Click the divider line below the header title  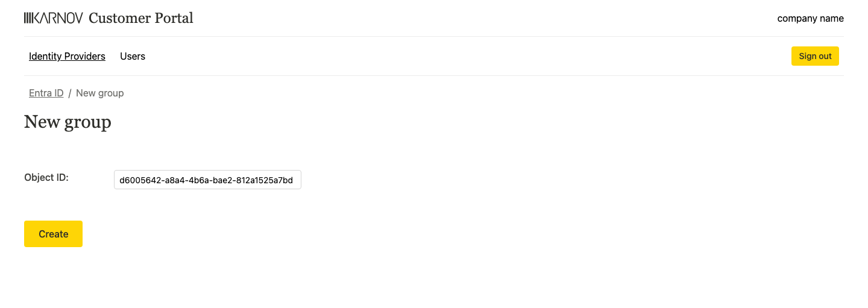point(434,36)
